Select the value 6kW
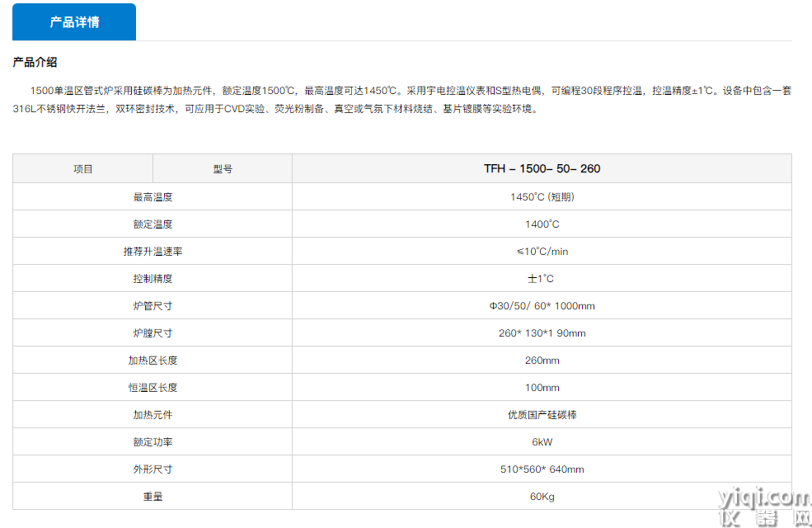Screen dimensions: 812x528 (542, 442)
